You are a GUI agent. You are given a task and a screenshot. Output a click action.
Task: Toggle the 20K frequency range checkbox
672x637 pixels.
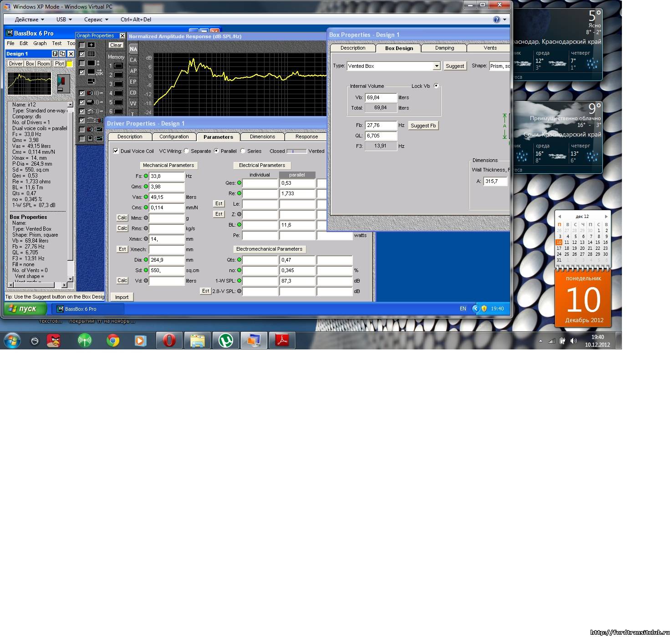click(x=82, y=72)
